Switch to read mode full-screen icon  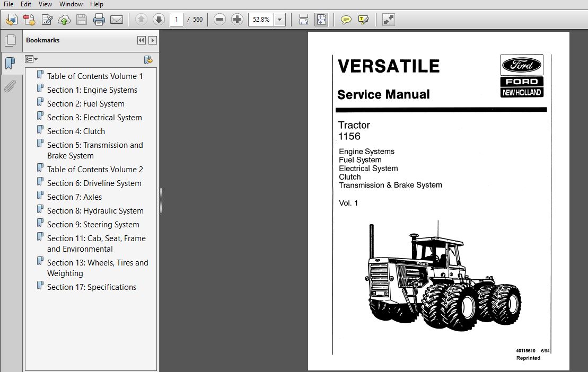(389, 20)
